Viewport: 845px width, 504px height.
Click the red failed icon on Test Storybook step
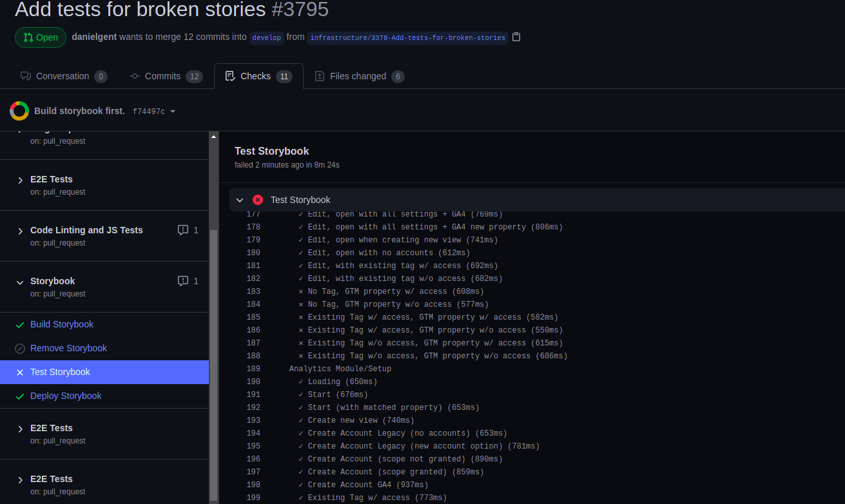point(258,200)
